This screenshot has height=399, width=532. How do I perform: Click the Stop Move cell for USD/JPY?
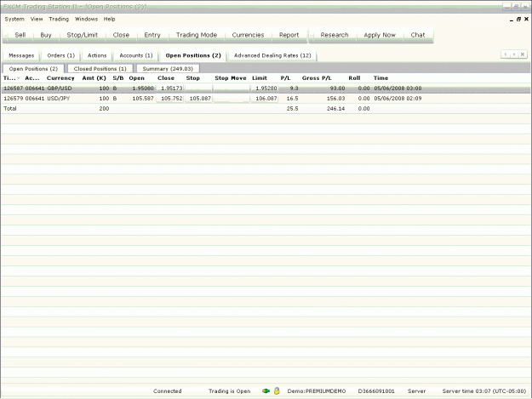(x=232, y=99)
